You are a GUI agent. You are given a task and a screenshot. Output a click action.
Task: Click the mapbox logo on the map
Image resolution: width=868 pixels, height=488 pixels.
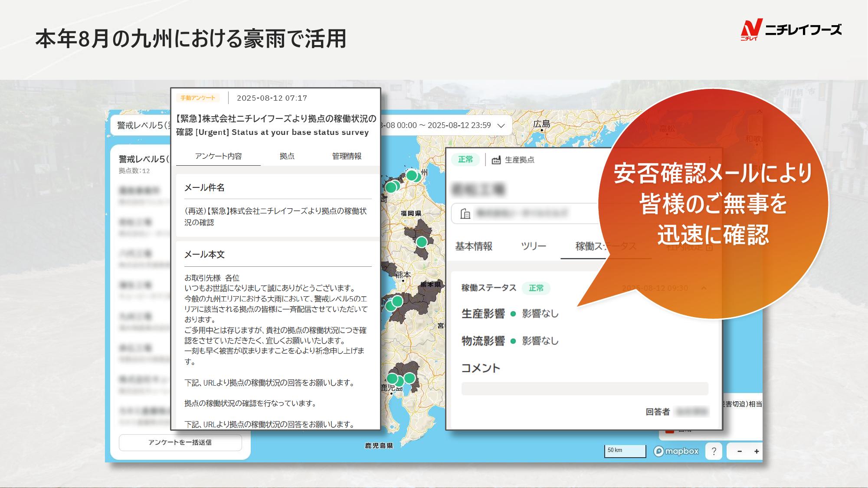click(676, 451)
